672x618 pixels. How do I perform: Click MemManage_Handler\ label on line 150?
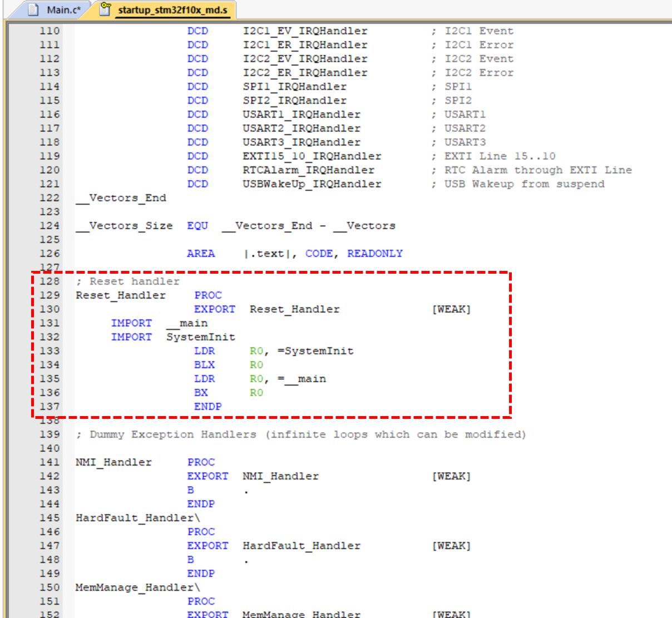138,587
